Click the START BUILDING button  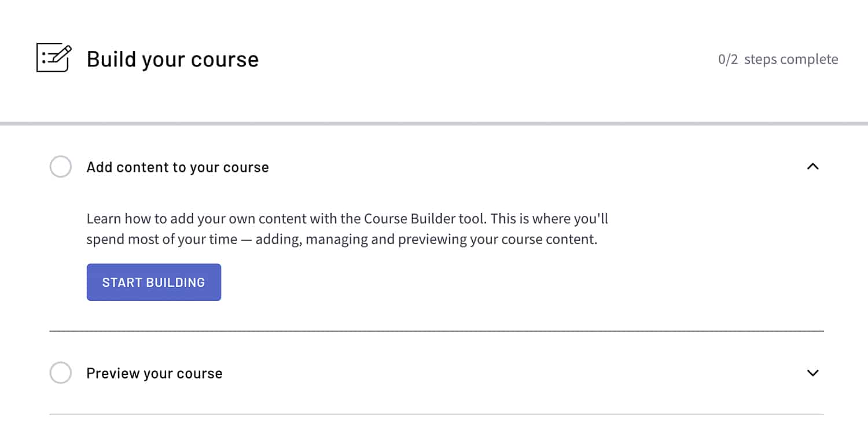pos(153,282)
